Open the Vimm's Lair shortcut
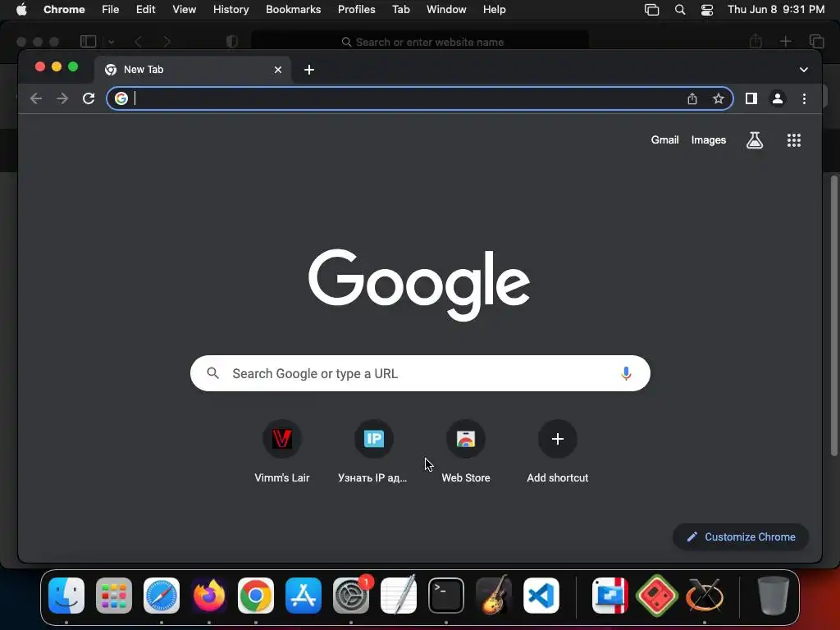 282,451
